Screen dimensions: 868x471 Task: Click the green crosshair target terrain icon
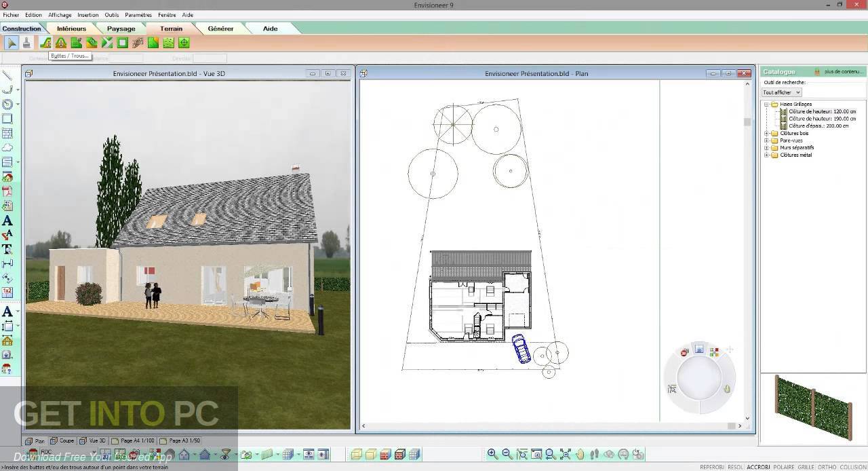pos(184,43)
